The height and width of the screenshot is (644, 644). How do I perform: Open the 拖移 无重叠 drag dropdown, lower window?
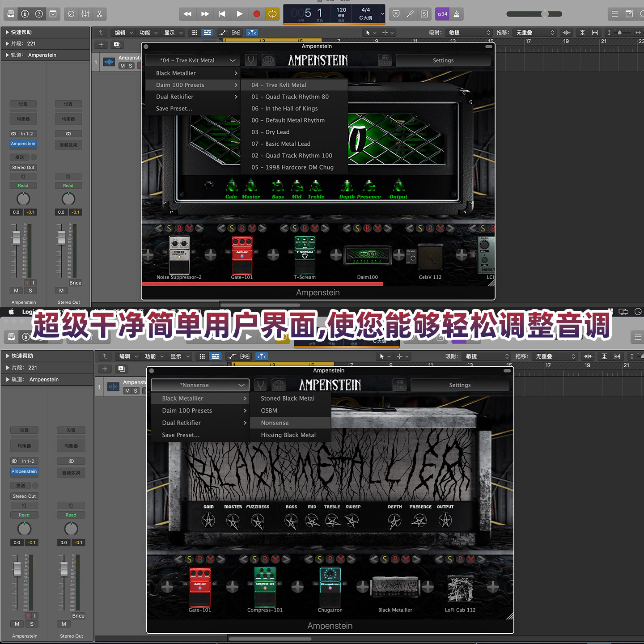click(556, 356)
